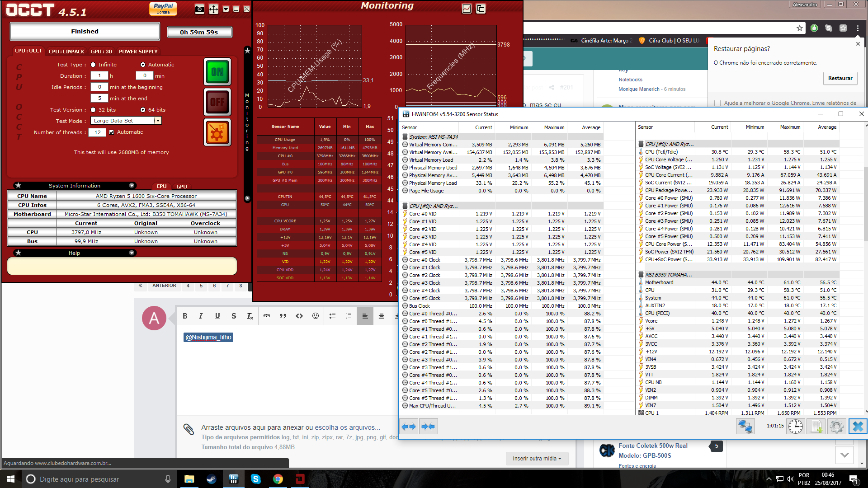Screen dimensions: 868x488
Task: Click HWiNFO network remote monitoring icon
Action: click(x=745, y=427)
